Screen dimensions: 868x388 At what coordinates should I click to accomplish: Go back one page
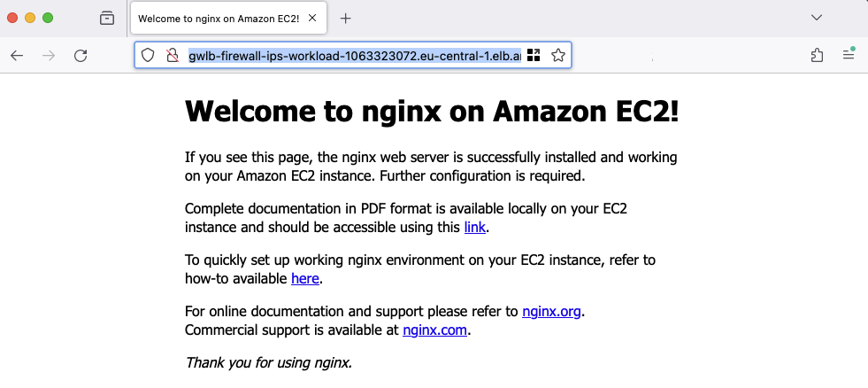click(x=17, y=56)
